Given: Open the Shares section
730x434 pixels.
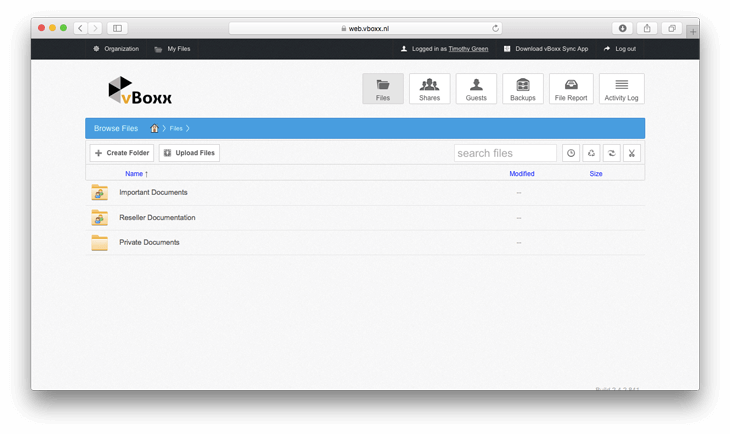Looking at the screenshot, I should (429, 89).
